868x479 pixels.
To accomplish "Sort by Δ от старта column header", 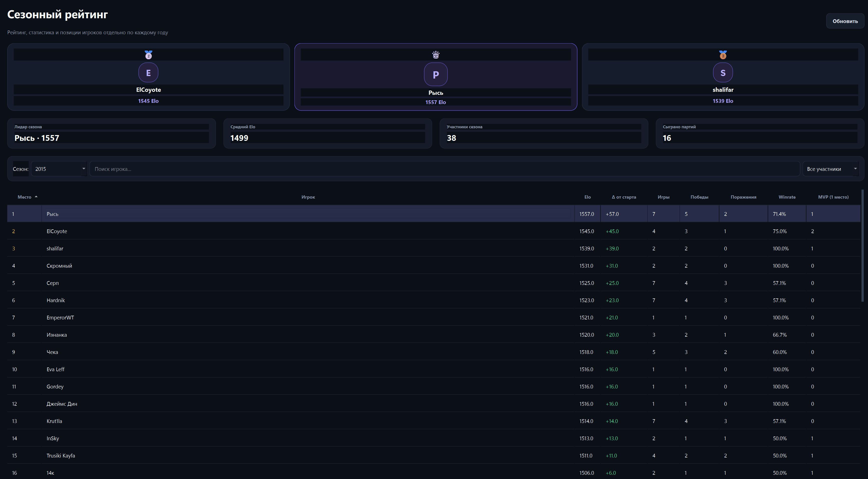I will pos(624,197).
